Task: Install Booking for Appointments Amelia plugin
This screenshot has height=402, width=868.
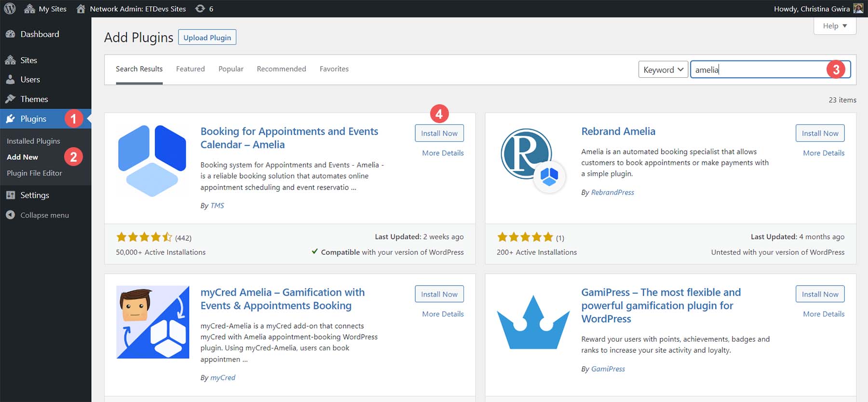Action: coord(439,133)
